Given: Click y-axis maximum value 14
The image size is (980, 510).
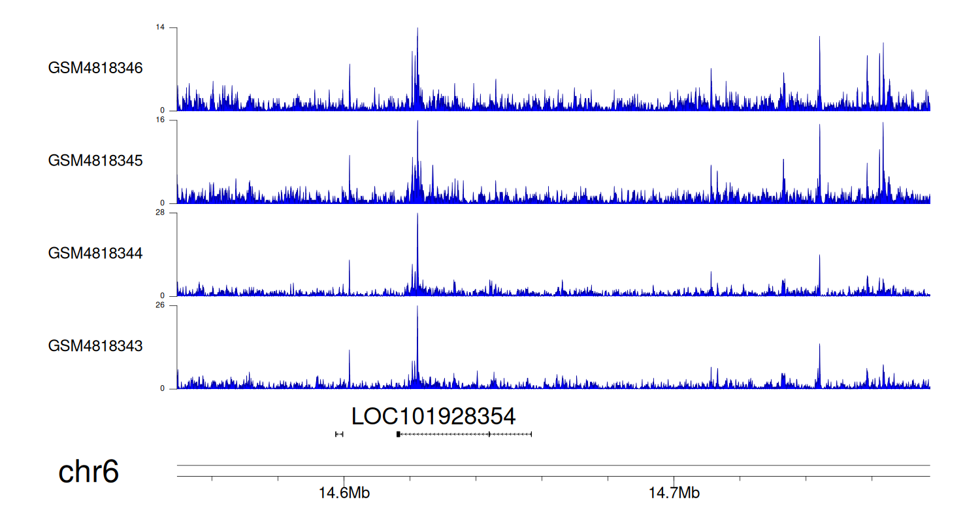Looking at the screenshot, I should [x=160, y=27].
